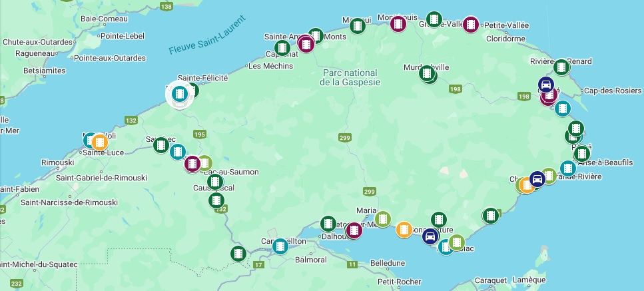Select the blue car marker near Bonaventure
The image size is (644, 291).
[430, 236]
